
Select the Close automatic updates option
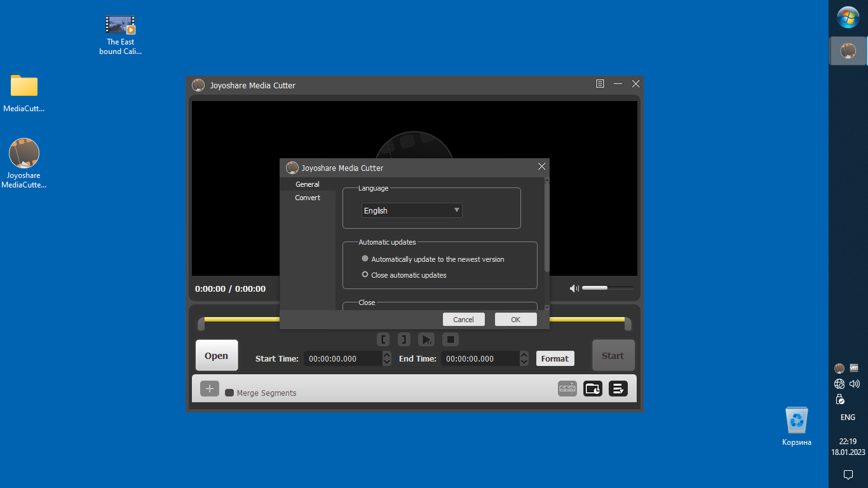tap(365, 274)
